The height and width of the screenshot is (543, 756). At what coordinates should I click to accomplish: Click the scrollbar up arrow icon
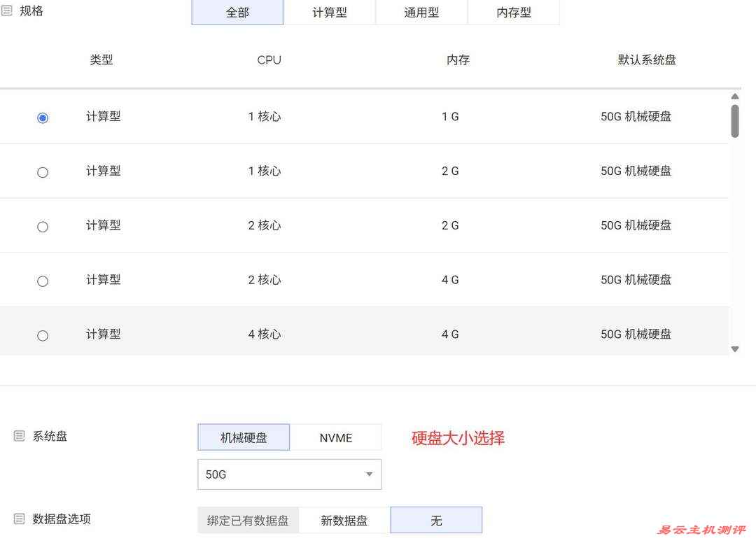tap(734, 97)
